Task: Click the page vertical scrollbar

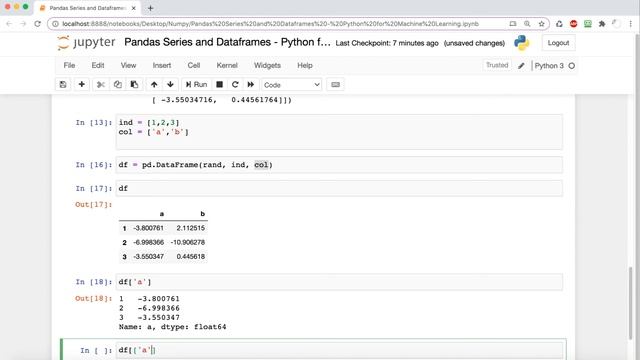Action: 630,302
